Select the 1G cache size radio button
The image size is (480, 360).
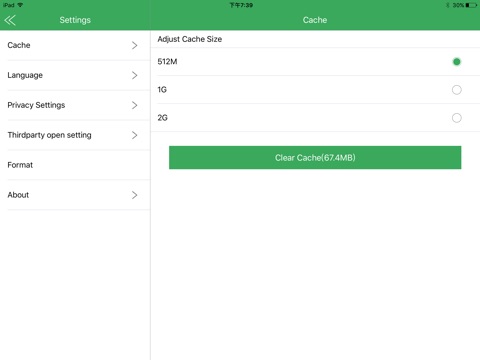[456, 90]
